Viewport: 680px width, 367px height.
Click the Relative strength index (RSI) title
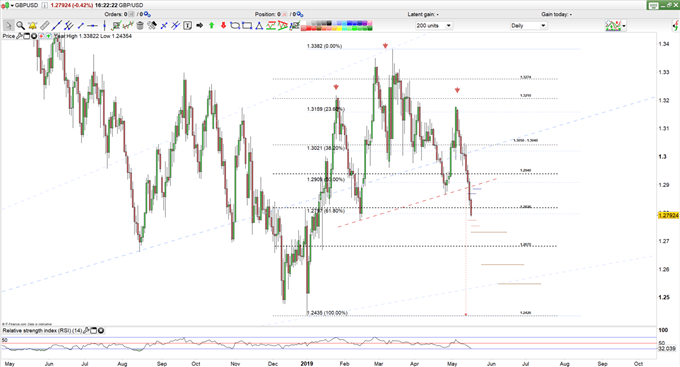click(x=42, y=331)
